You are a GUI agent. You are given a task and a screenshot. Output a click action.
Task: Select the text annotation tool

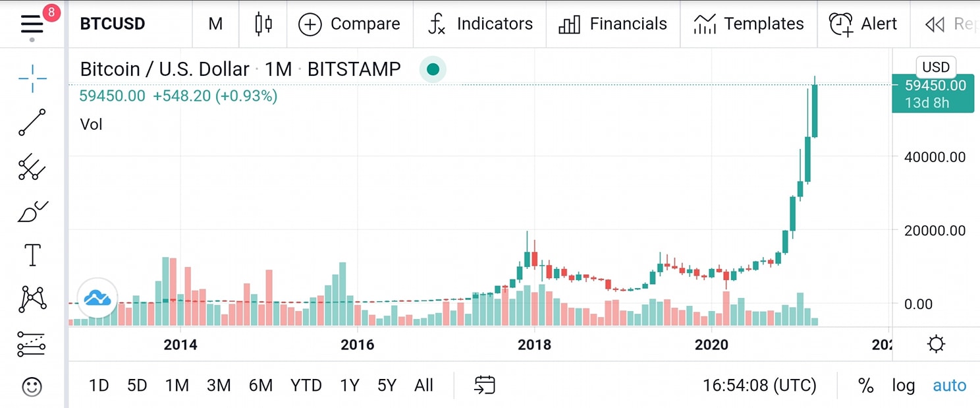coord(32,255)
